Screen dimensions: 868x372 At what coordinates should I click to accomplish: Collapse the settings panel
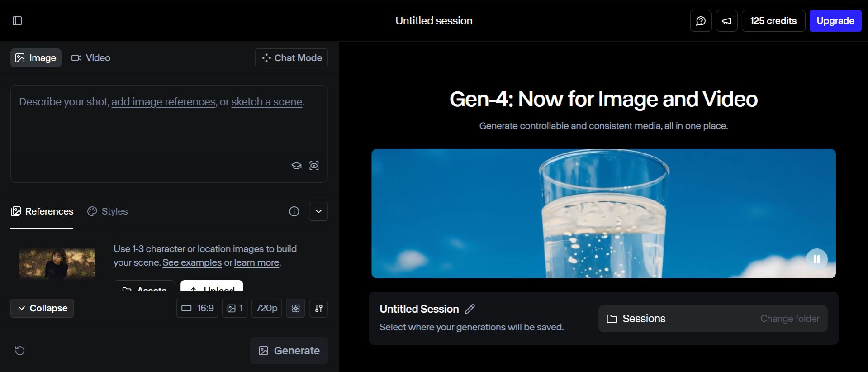[42, 308]
